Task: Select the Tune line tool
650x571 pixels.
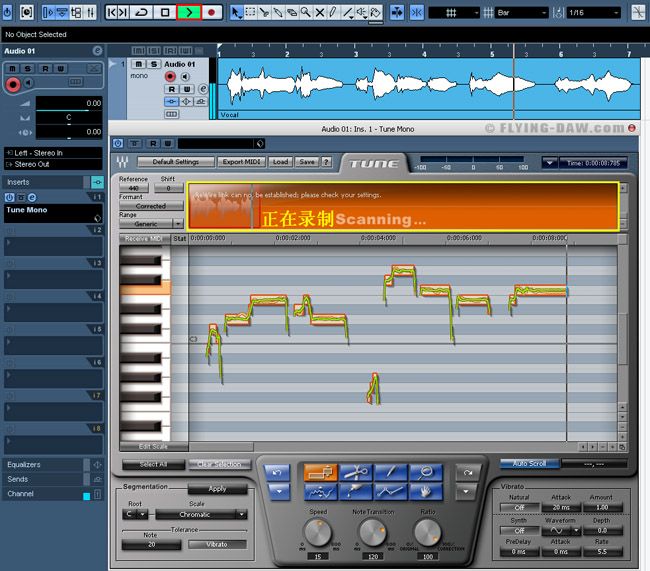Action: (x=390, y=492)
